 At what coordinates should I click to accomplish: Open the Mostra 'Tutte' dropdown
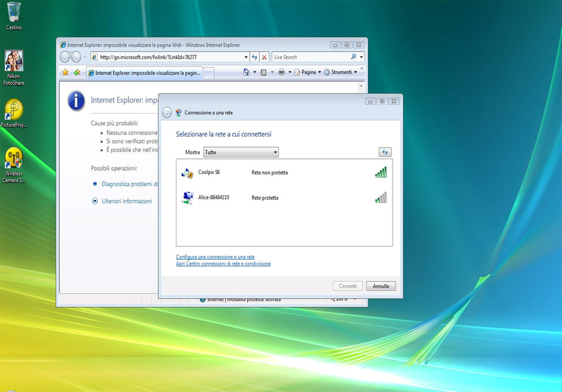point(241,152)
